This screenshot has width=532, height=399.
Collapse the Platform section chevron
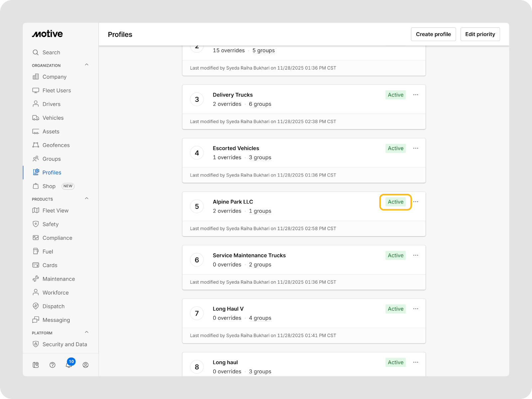click(x=86, y=332)
